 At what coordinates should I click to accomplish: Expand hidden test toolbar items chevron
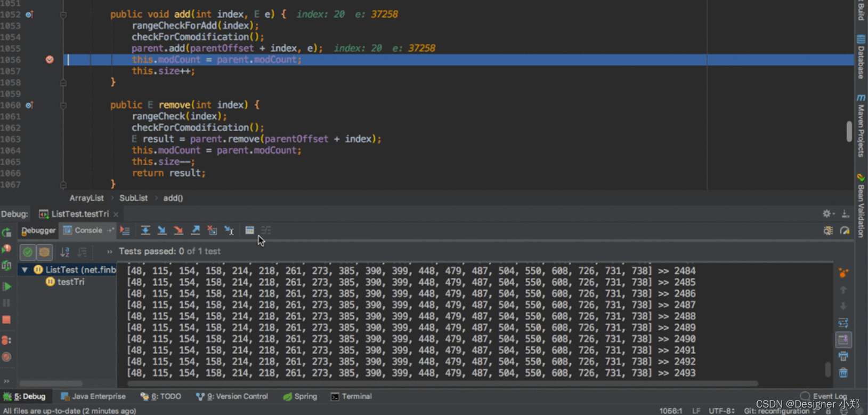(109, 252)
